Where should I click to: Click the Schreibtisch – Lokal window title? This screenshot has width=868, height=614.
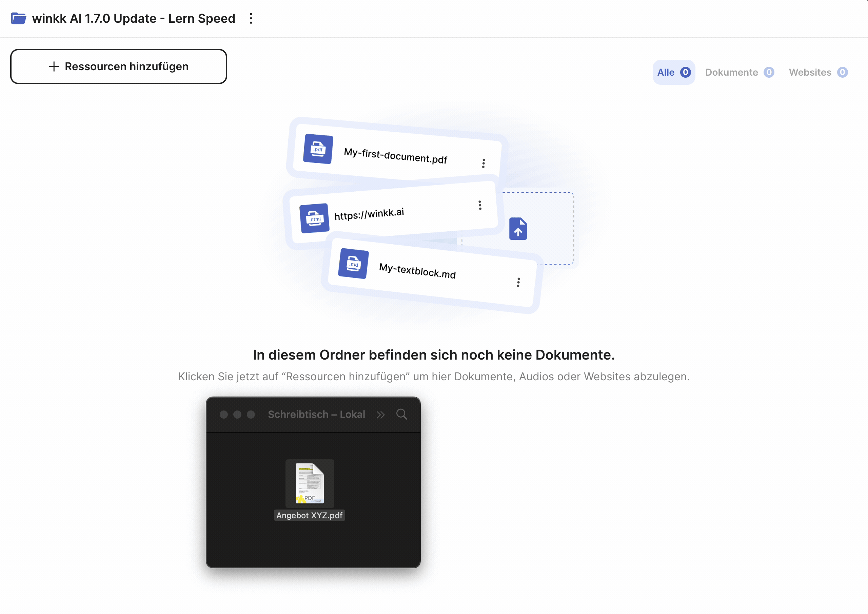click(x=316, y=414)
